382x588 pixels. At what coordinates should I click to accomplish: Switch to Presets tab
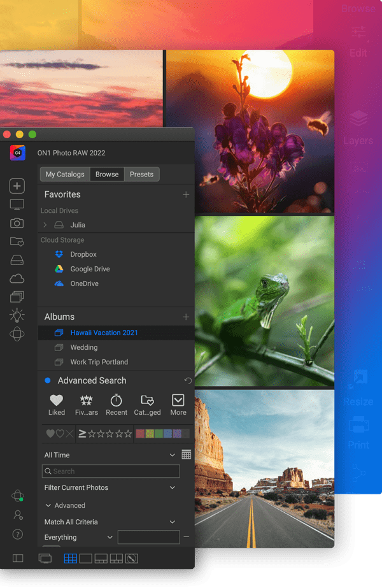142,175
